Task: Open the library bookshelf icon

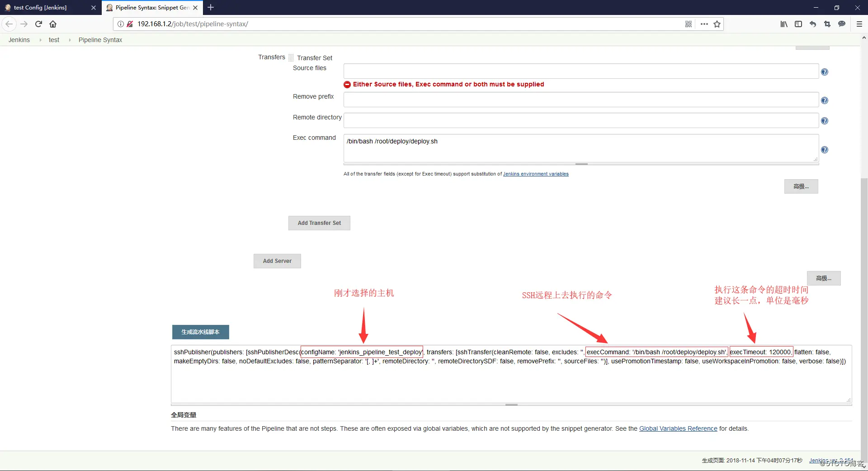Action: [784, 24]
